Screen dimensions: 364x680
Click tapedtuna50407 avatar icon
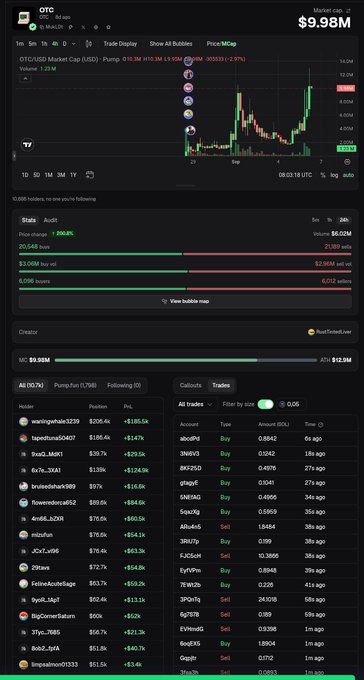[x=23, y=438]
